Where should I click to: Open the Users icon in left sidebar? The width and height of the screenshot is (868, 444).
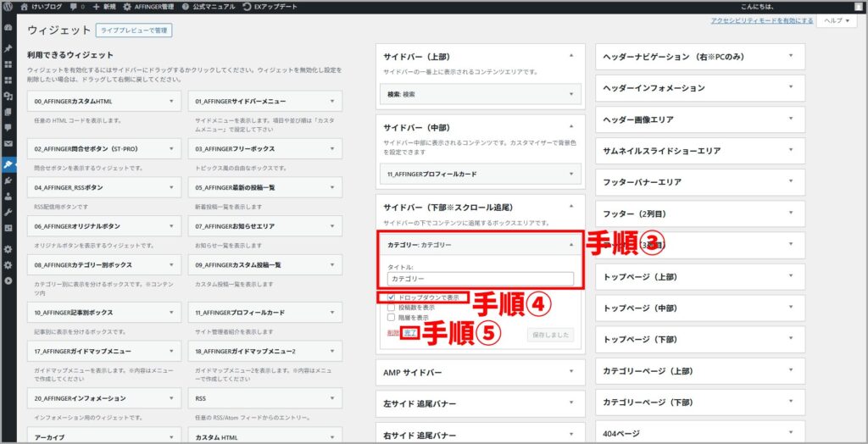point(8,196)
